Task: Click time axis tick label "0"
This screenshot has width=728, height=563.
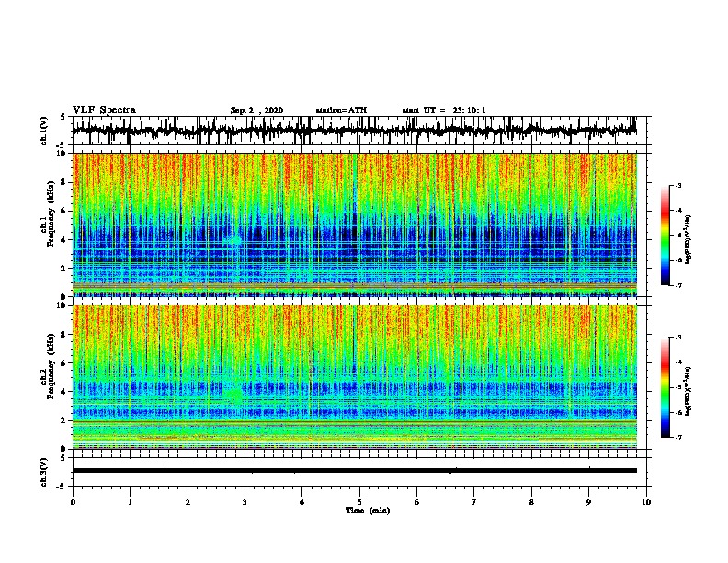Action: tap(73, 502)
